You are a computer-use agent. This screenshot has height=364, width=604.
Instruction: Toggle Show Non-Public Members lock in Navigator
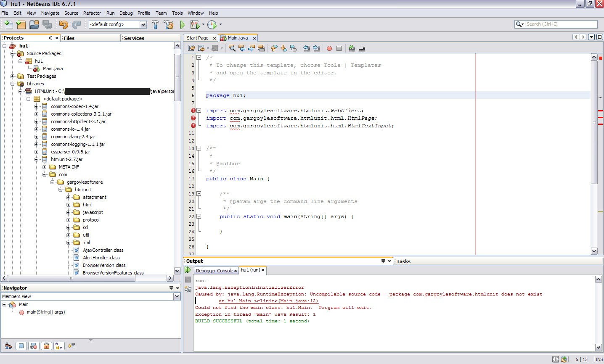(46, 346)
